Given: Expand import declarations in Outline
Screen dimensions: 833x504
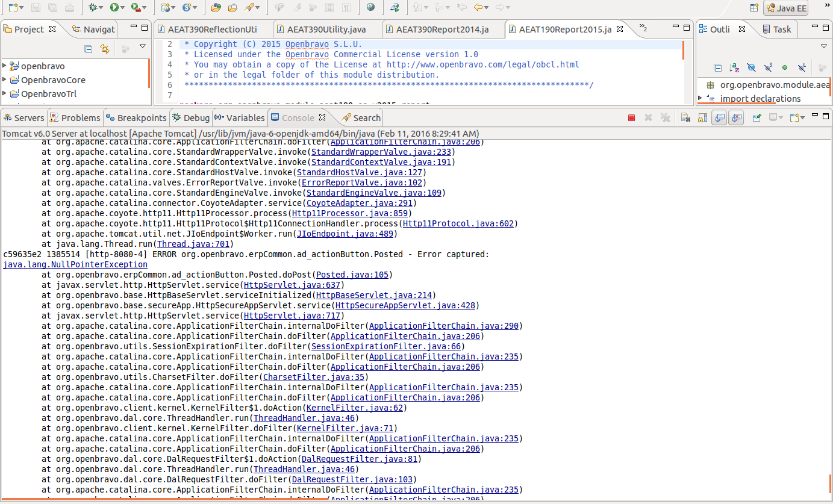Looking at the screenshot, I should pyautogui.click(x=700, y=98).
